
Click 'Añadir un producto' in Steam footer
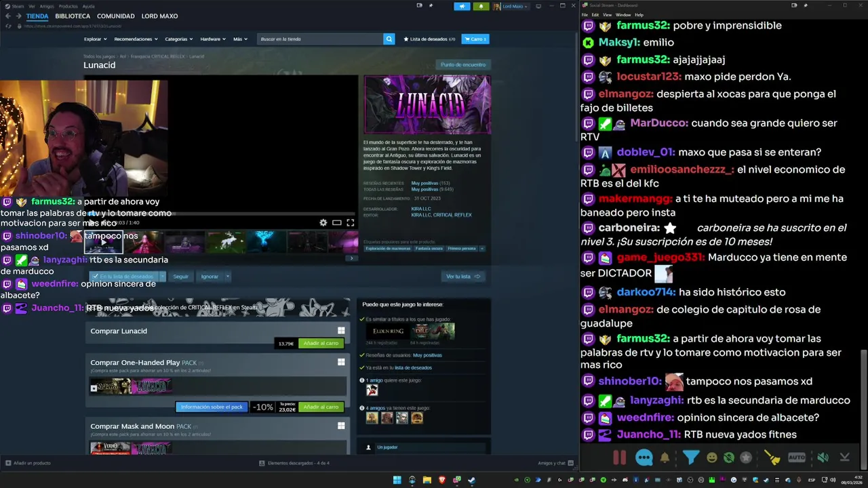[28, 463]
